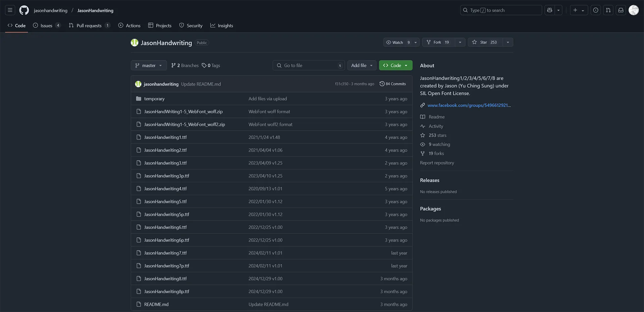Open the Projects tab
The width and height of the screenshot is (644, 312).
[x=160, y=26]
